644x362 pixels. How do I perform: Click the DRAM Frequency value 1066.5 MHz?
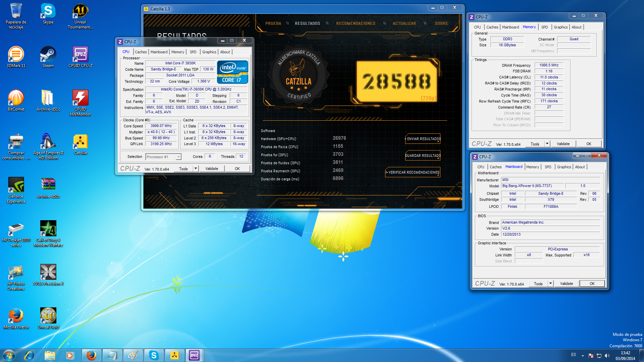(x=549, y=65)
